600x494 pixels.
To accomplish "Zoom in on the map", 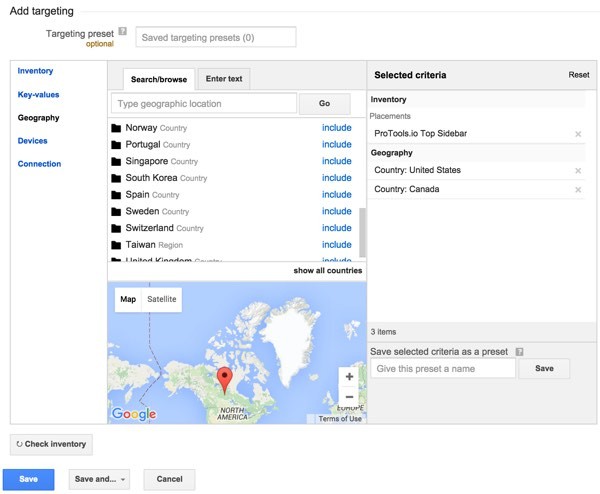I will point(348,378).
